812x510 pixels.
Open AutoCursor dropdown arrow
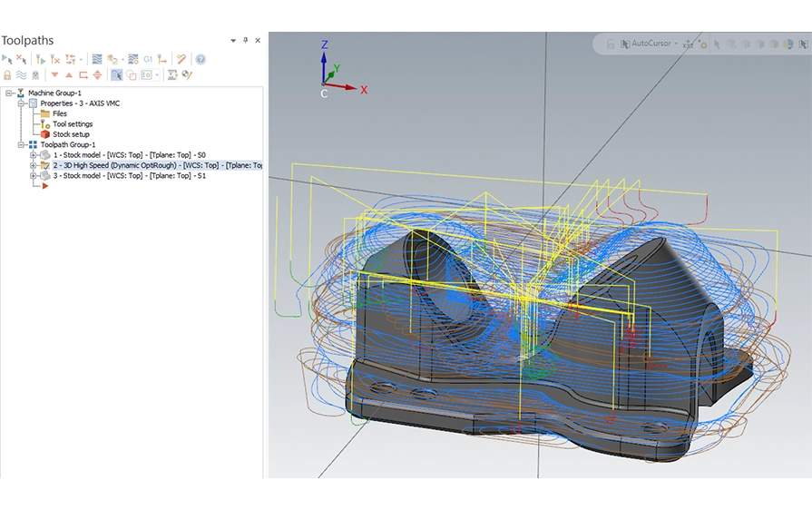click(676, 44)
